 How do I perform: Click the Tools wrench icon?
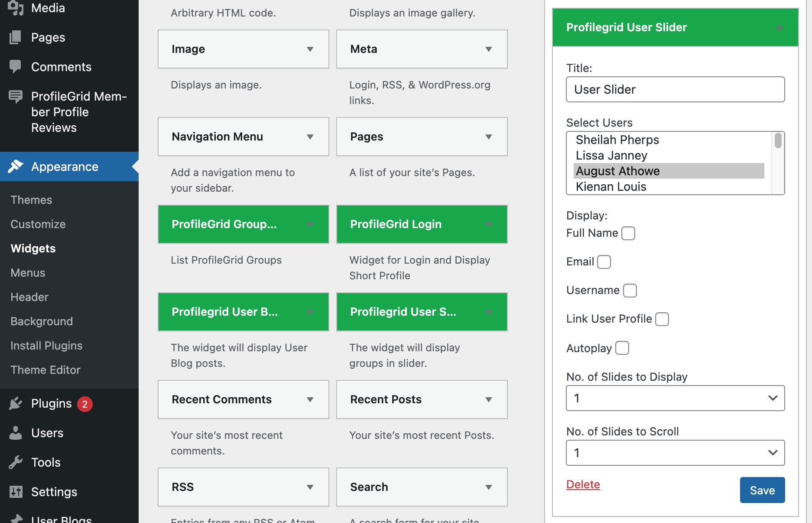click(x=16, y=462)
